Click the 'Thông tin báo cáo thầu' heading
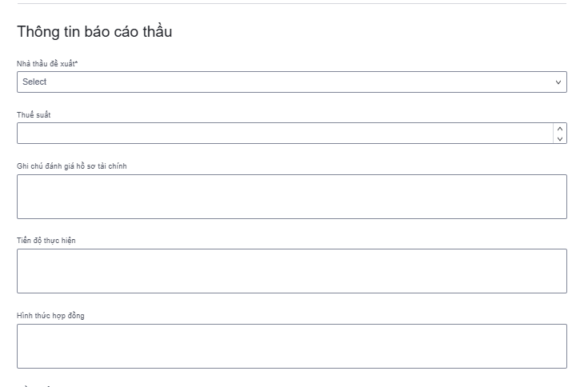 point(94,32)
